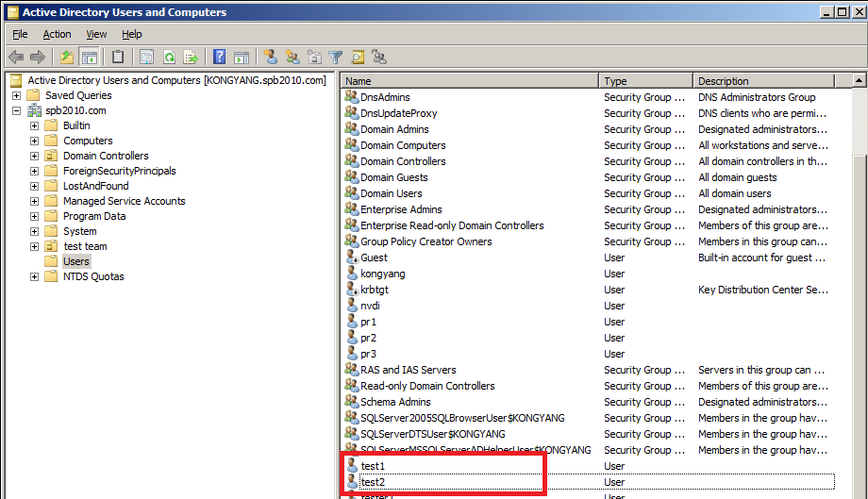Click the Export List toolbar icon

coord(191,57)
